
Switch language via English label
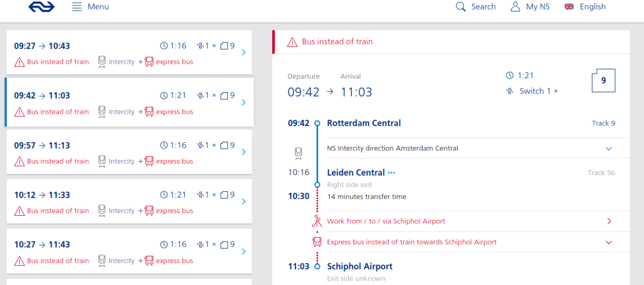(x=592, y=7)
